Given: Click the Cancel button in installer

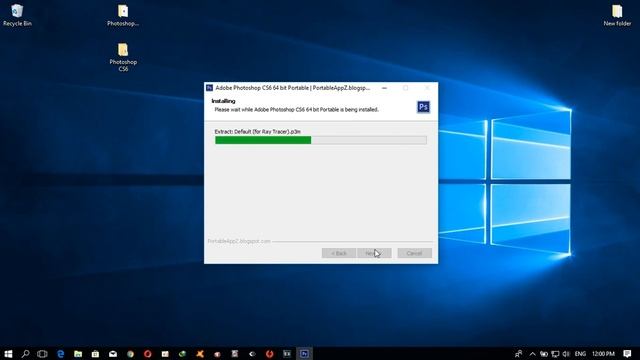Looking at the screenshot, I should 414,253.
